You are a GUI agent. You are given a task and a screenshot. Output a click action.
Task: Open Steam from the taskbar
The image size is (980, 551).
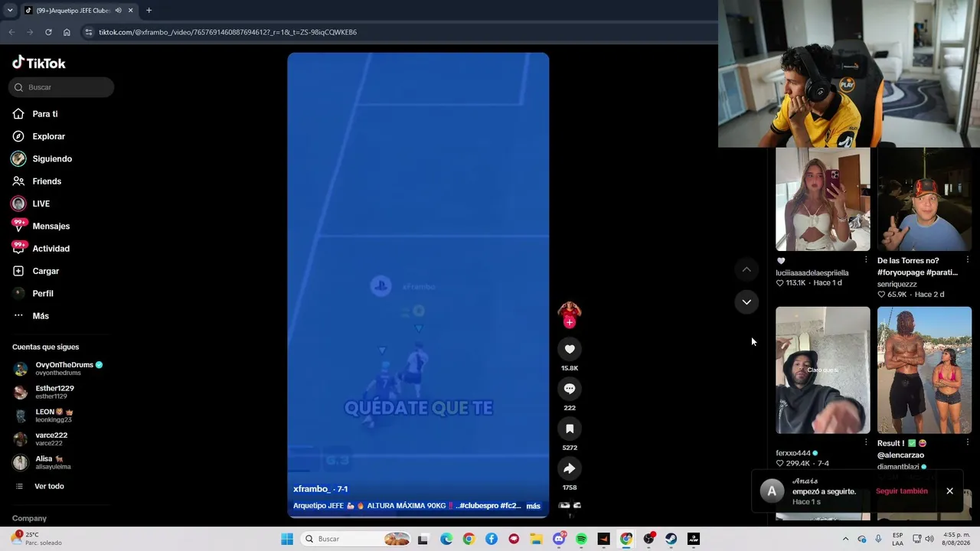click(671, 539)
